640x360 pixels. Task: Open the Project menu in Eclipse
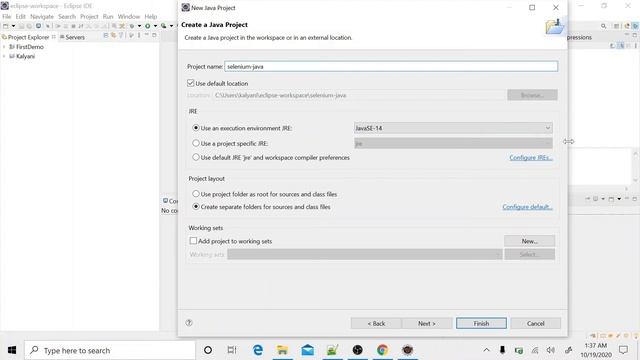89,17
